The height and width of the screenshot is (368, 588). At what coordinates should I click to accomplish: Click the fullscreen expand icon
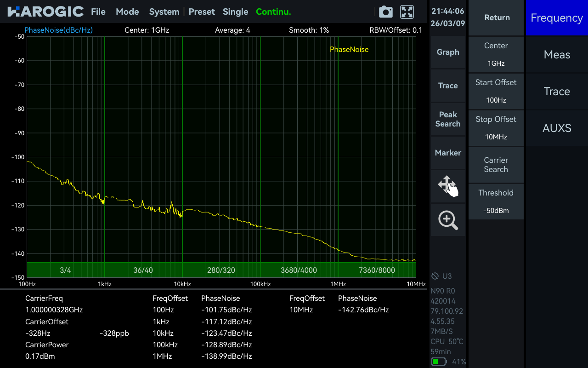coord(407,11)
